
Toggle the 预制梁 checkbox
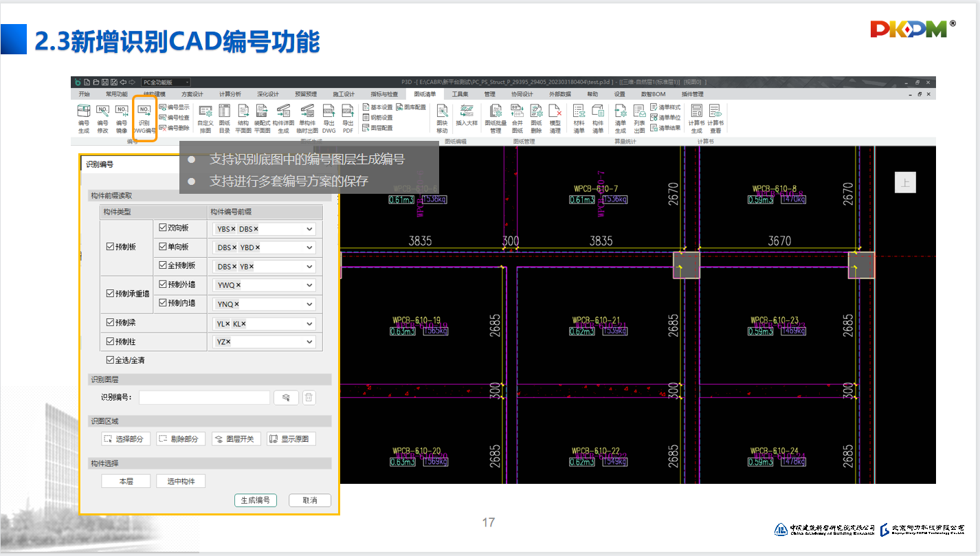[111, 322]
